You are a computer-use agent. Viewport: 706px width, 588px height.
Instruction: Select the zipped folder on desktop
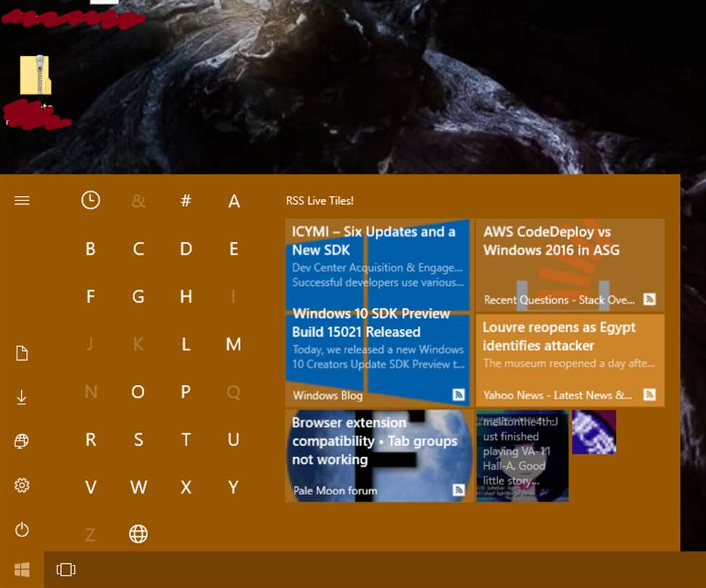coord(36,75)
